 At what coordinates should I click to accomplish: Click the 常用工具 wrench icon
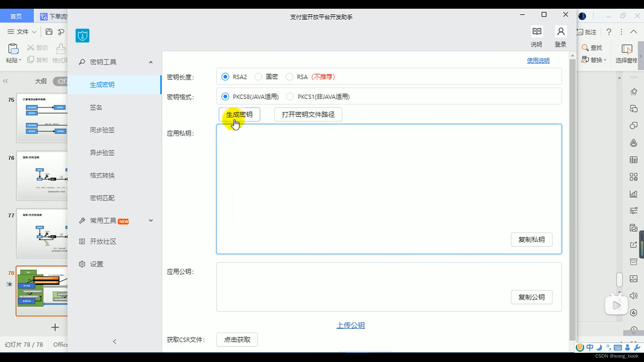coord(82,221)
